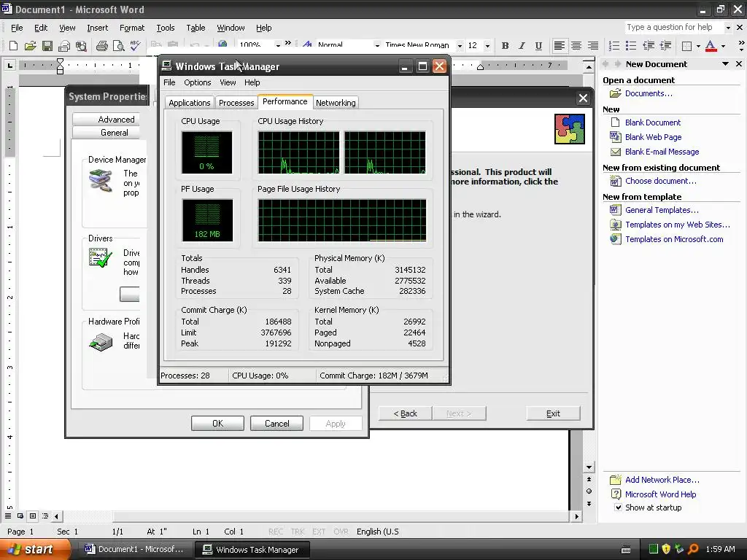Open Microsoft Word Help link

(x=660, y=494)
